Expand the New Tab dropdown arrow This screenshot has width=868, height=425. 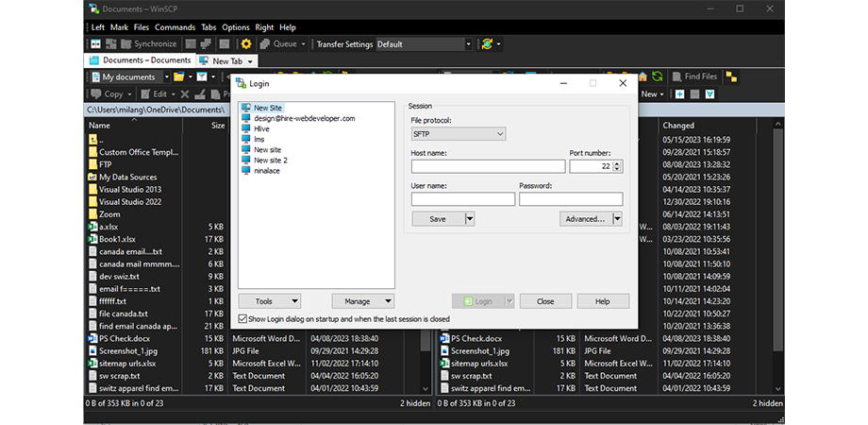(250, 61)
